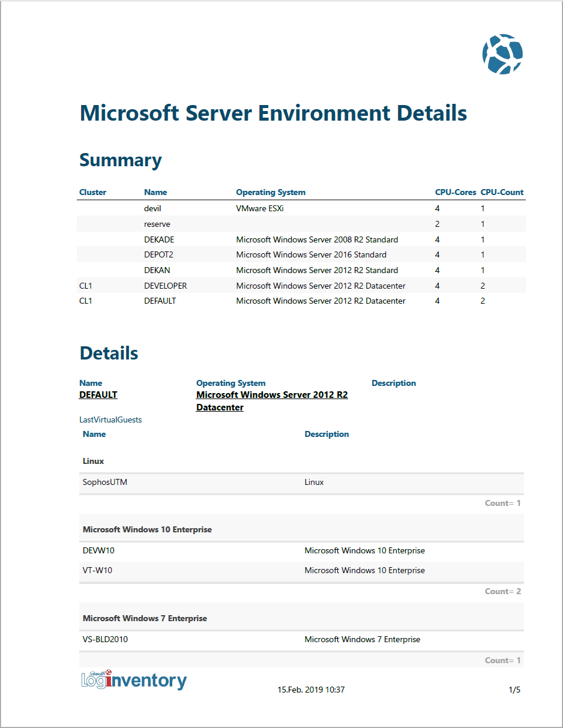
Task: Select the DEVW10 guest name
Action: 98,550
